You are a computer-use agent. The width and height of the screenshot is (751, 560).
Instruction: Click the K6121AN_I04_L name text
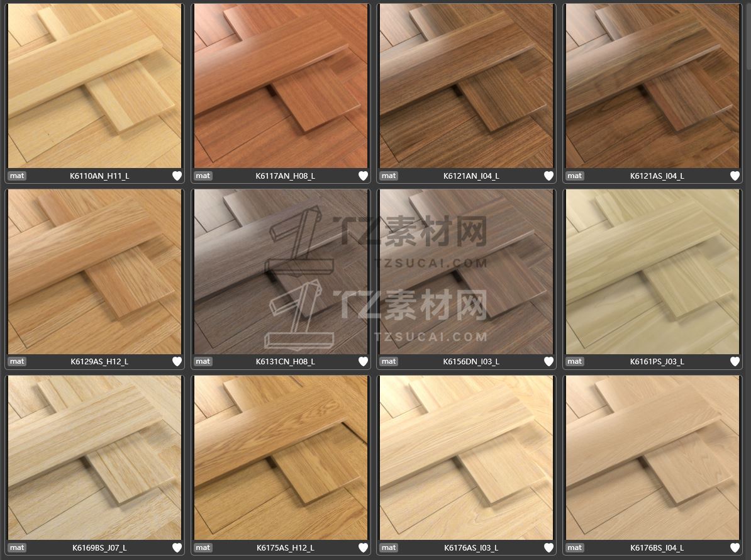(x=471, y=176)
